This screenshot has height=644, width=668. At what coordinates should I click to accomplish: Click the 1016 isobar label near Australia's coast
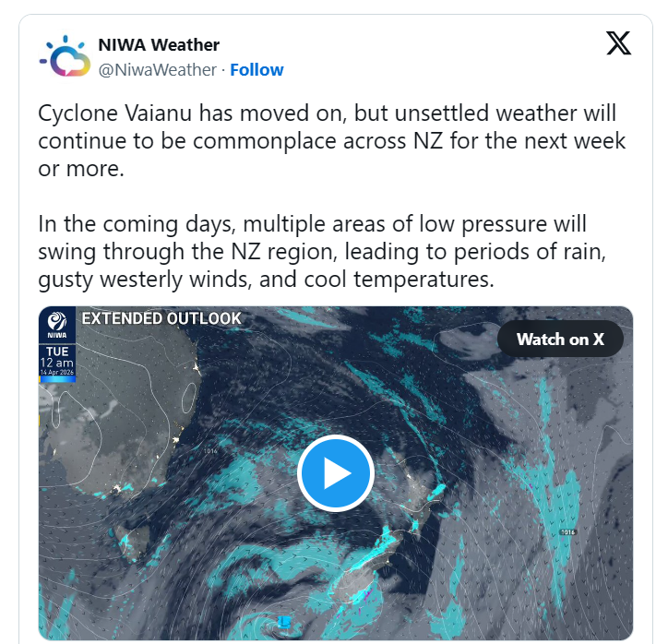click(x=210, y=451)
